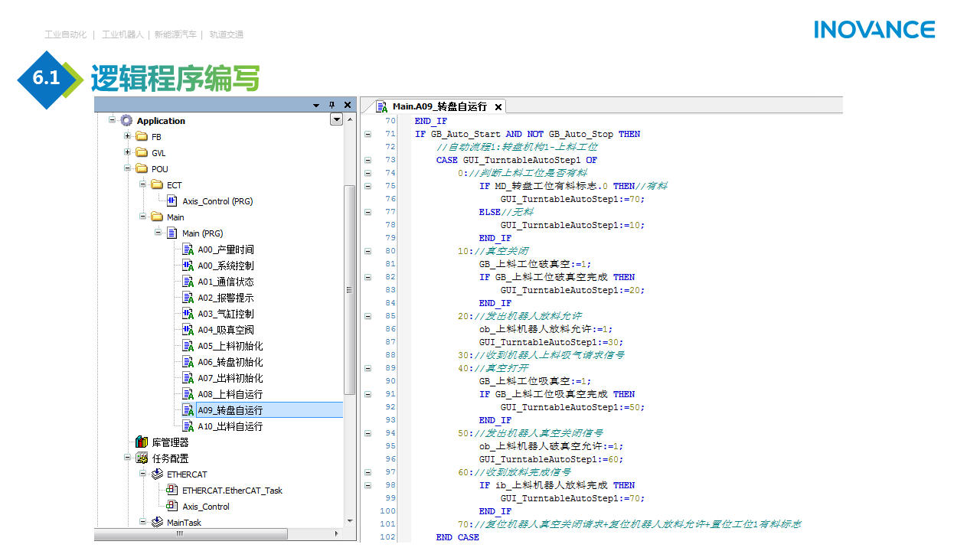980x551 pixels.
Task: Click the tree scroll-down arrow
Action: (351, 521)
